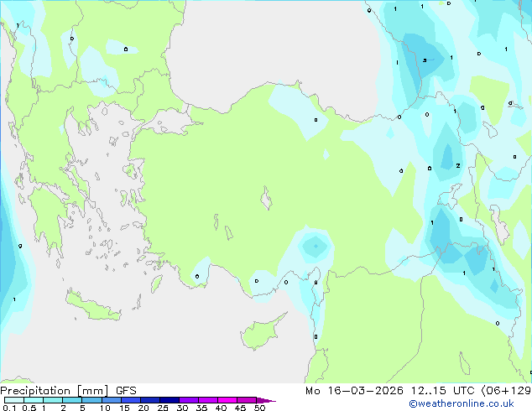Select the 0.5–1 mm legend color box
The image size is (532, 411).
34,400
